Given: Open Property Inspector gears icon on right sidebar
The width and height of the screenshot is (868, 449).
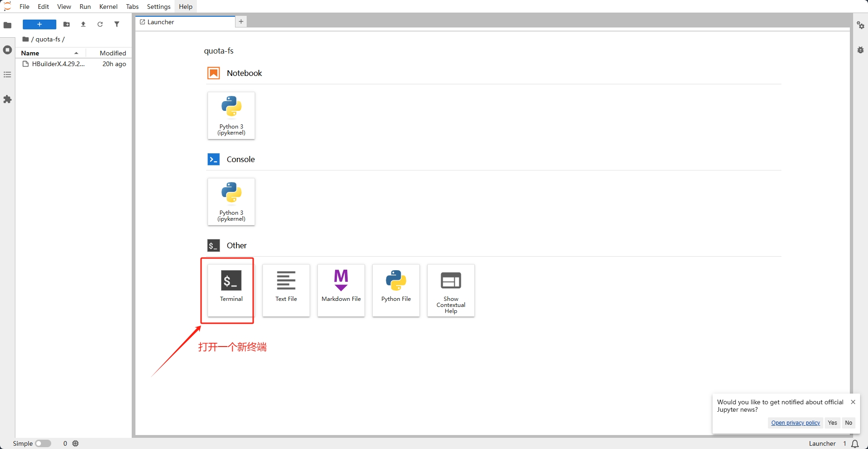Looking at the screenshot, I should coord(861,25).
